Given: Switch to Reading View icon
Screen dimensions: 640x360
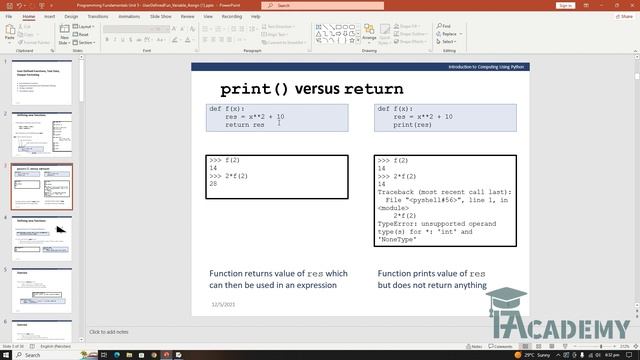Looking at the screenshot, I should (552, 347).
